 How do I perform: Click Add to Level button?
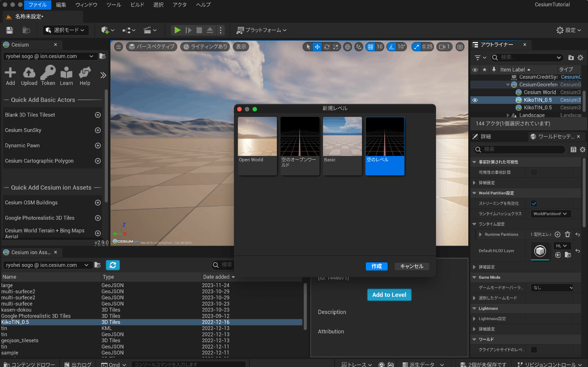coord(389,295)
